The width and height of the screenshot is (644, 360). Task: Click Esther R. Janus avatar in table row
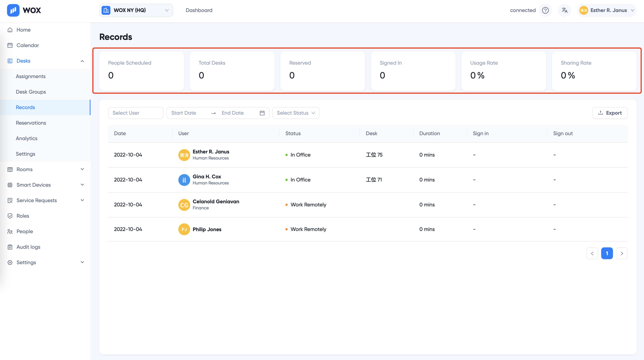[x=184, y=155]
